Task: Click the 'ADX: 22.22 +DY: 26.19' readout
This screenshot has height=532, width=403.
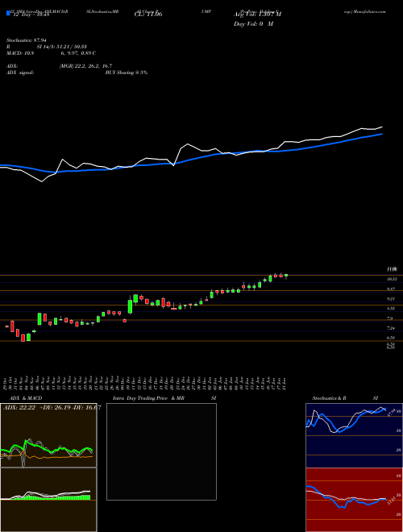Action: pos(36,408)
